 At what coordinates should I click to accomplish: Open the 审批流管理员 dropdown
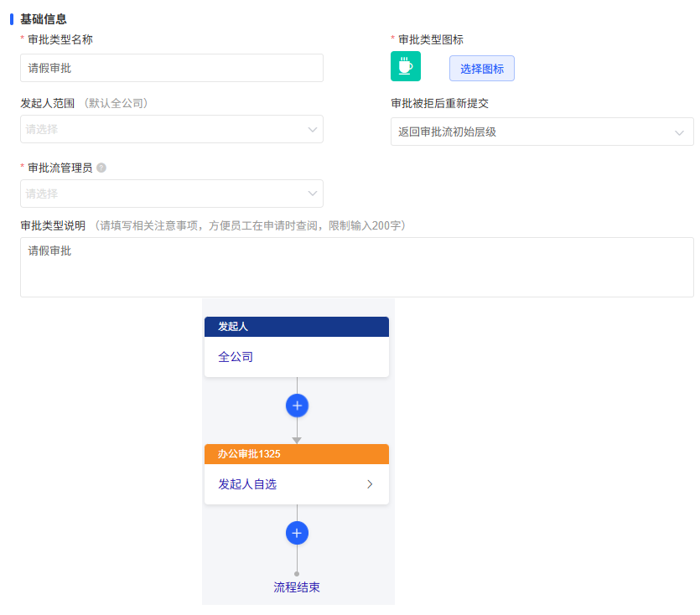tap(171, 194)
